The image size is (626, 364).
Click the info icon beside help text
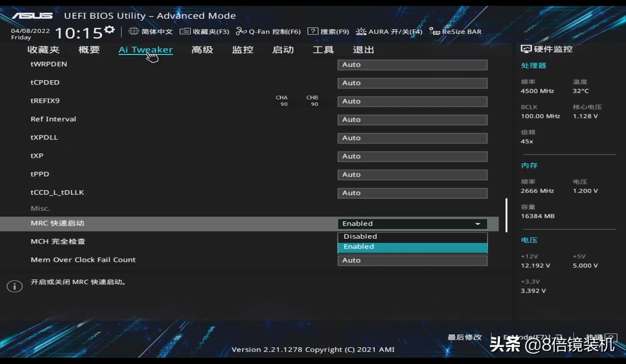pyautogui.click(x=15, y=286)
